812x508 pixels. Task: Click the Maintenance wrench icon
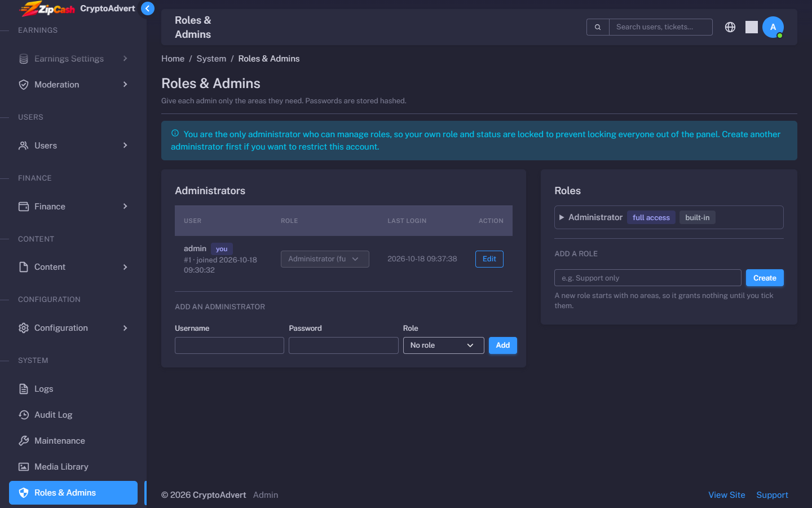[24, 441]
